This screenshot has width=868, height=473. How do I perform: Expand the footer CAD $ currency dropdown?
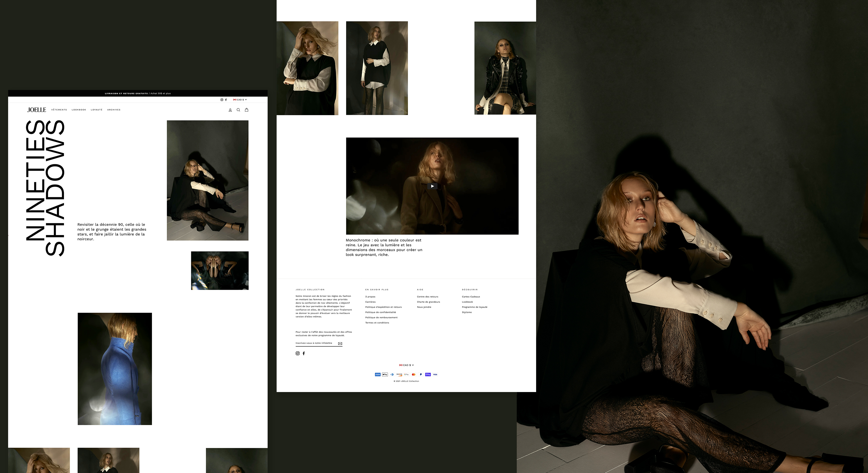pos(407,365)
